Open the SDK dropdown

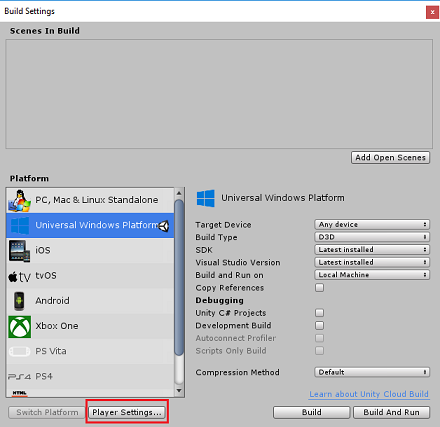(372, 250)
